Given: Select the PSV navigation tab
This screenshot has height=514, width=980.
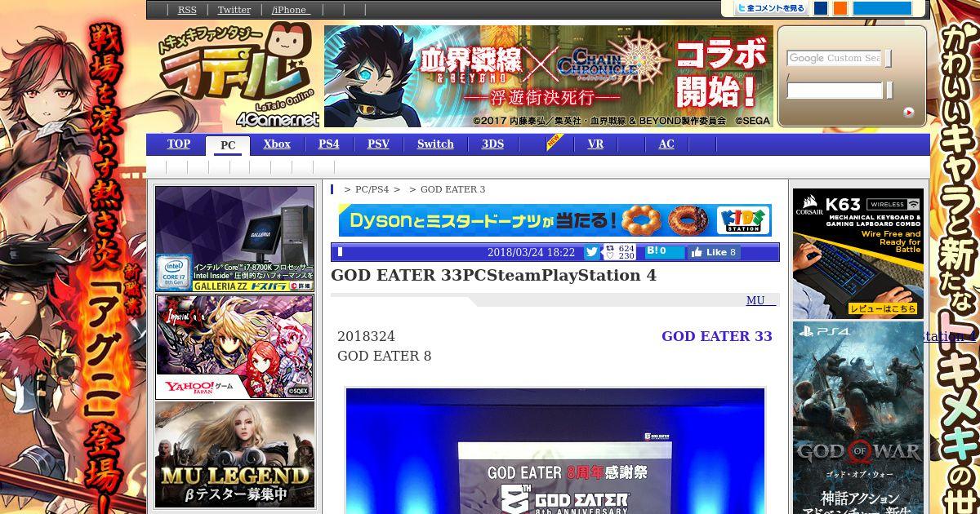Looking at the screenshot, I should click(378, 144).
